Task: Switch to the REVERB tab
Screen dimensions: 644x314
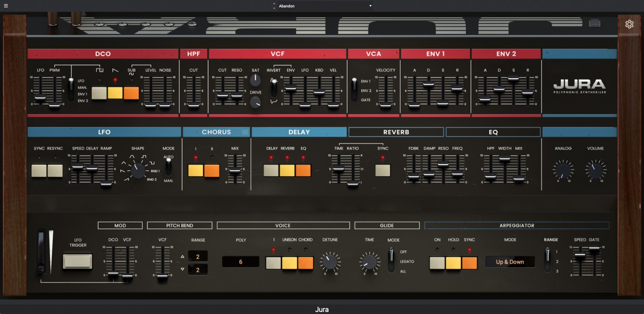Action: pos(396,132)
